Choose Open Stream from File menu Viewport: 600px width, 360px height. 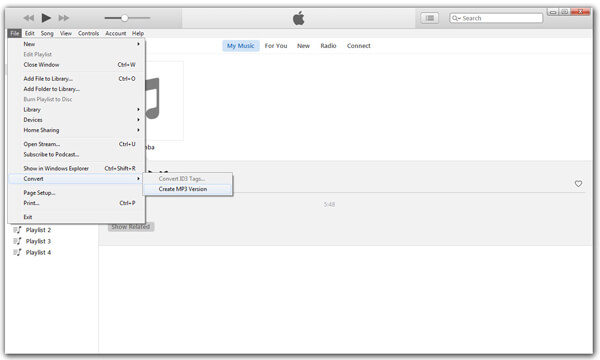(x=77, y=144)
